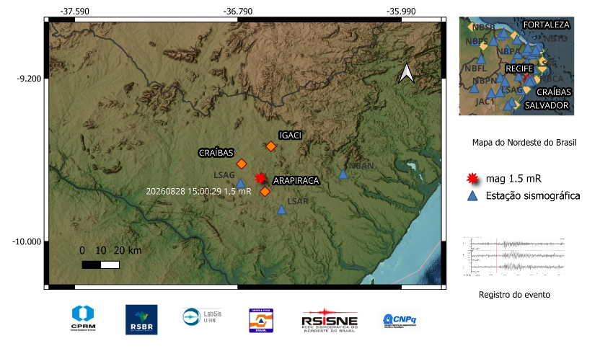This screenshot has height=364, width=613.
Task: Click the NBFL label in the inset map
Action: coord(475,68)
